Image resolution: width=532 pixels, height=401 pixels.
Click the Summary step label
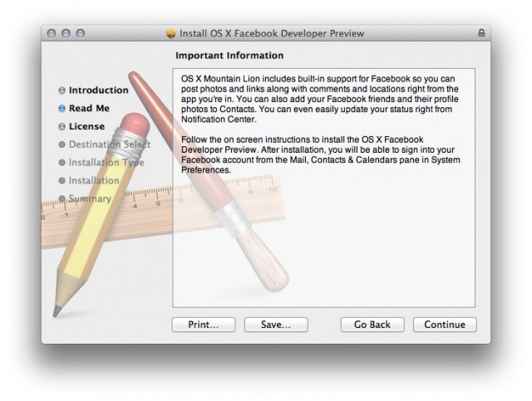pyautogui.click(x=90, y=198)
